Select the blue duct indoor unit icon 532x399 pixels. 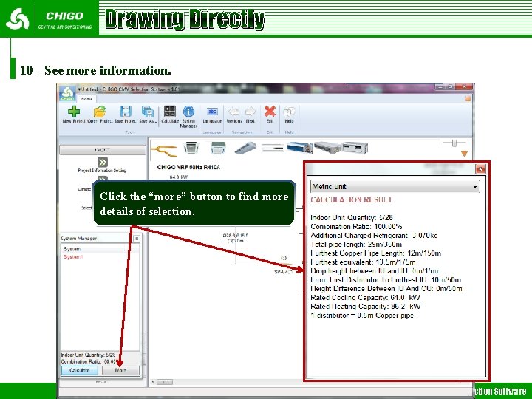tap(299, 148)
